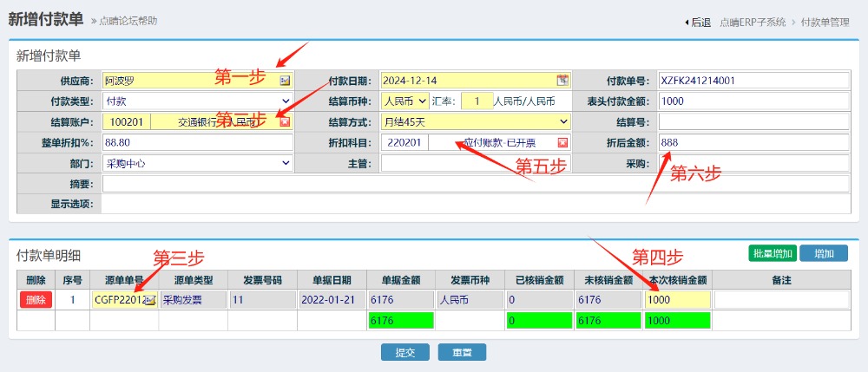This screenshot has height=372, width=868.
Task: Go to 点睛ERP子系统 breadcrumb
Action: coord(753,23)
